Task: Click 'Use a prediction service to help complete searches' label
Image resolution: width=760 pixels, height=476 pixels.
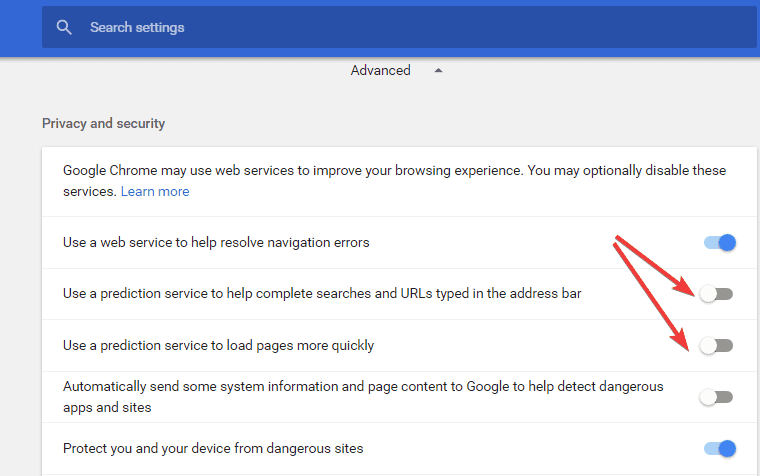Action: (322, 294)
